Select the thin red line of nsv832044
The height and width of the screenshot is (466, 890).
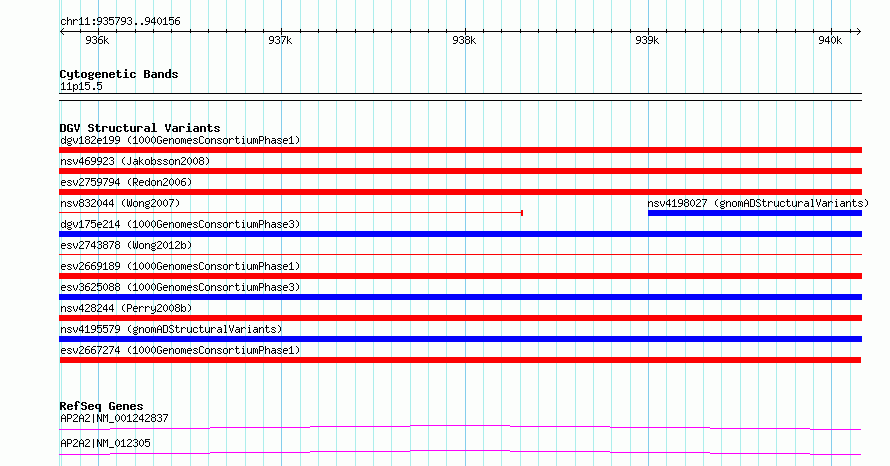point(291,213)
